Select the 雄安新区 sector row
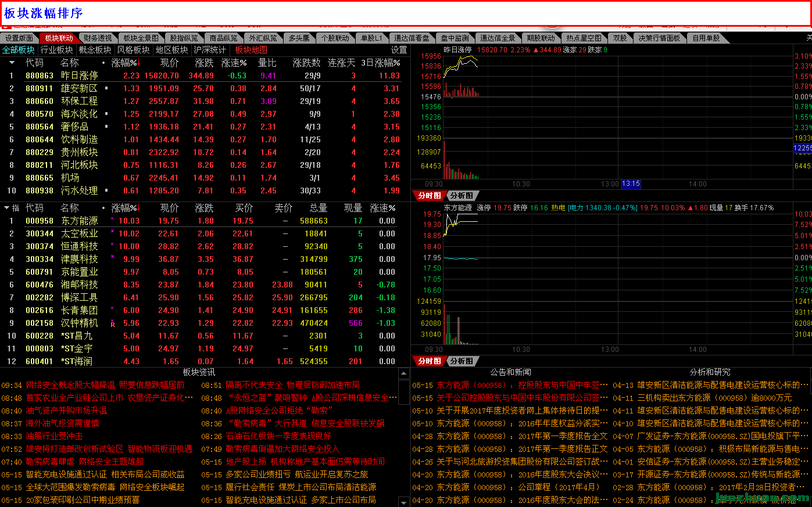812x507 pixels. (x=203, y=88)
